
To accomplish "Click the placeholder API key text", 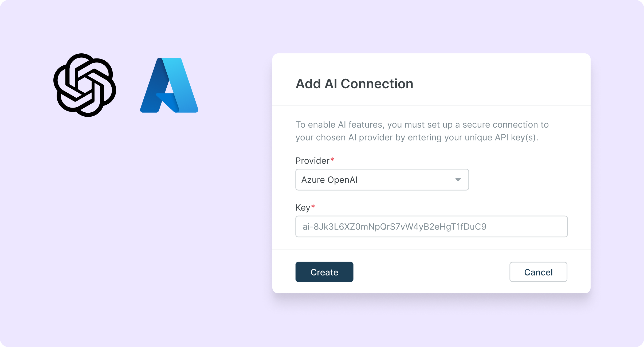I will (394, 227).
